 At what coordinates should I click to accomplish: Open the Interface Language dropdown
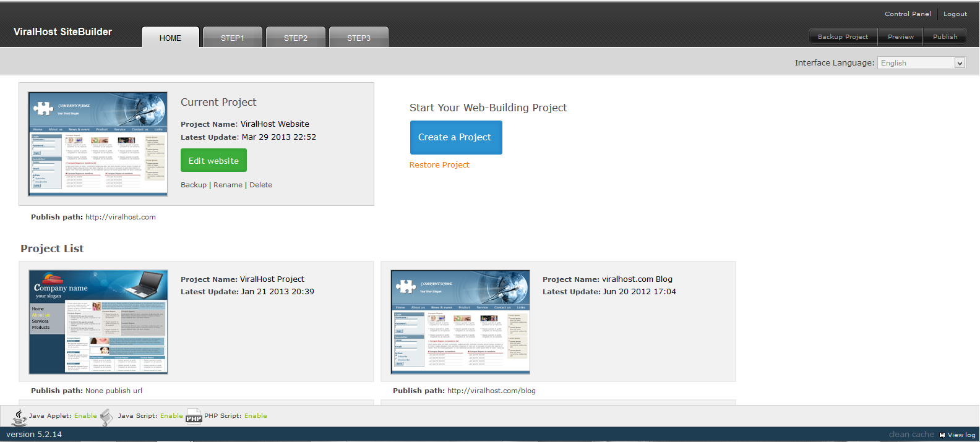tap(921, 63)
